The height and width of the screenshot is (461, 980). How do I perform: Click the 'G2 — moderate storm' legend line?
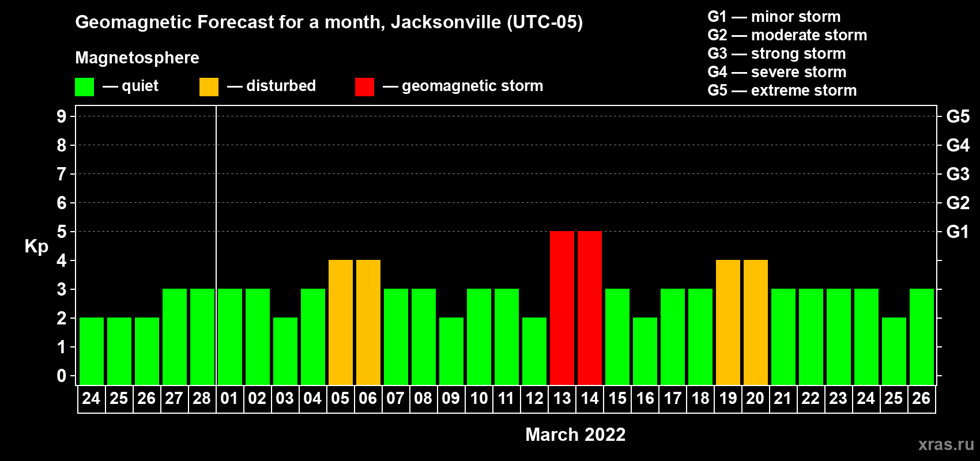[787, 35]
